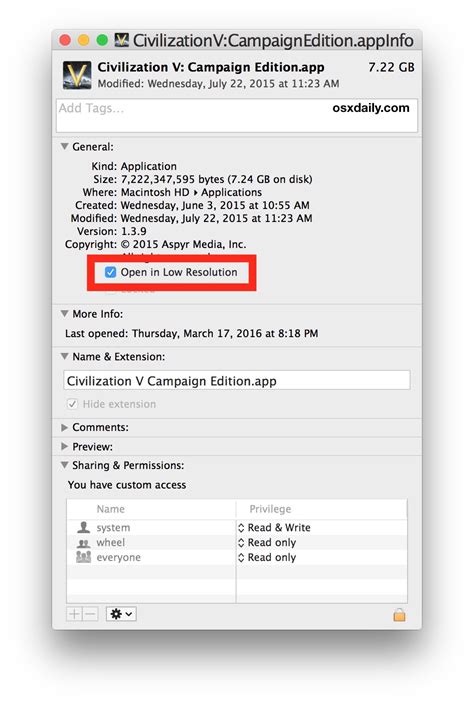
Task: Click the 'Size: 7,222,347,595 bytes' line
Action: [x=202, y=179]
